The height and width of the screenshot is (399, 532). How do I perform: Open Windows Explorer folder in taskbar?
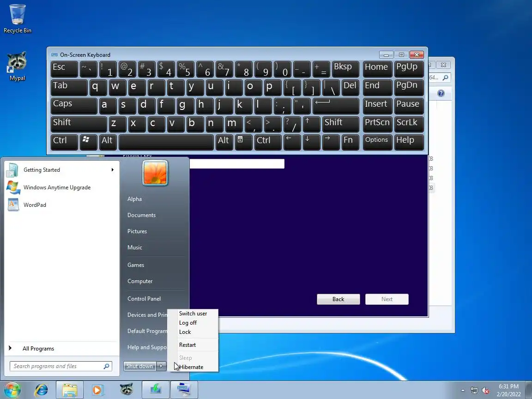point(70,390)
